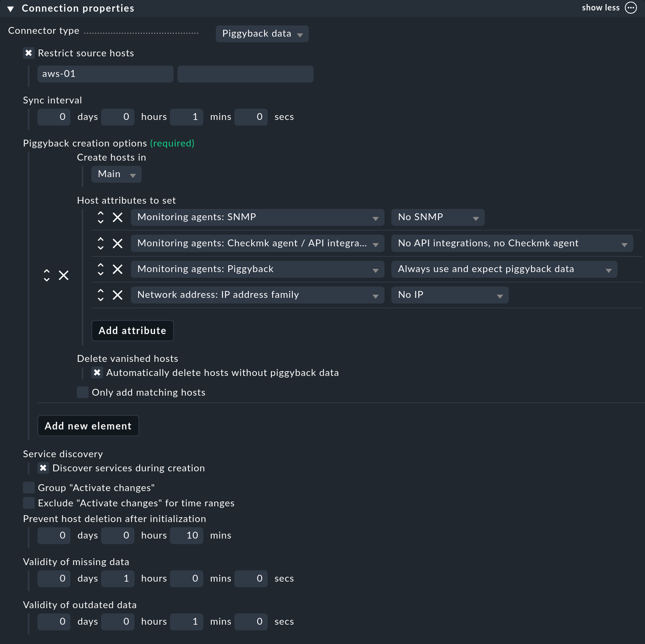645x644 pixels.
Task: Click the aws-01 source host input field
Action: (x=105, y=74)
